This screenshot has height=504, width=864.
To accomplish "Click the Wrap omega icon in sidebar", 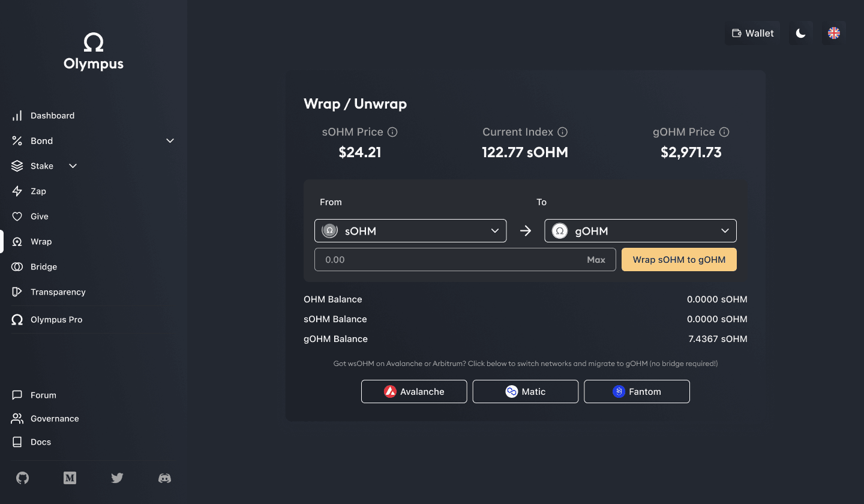I will (17, 242).
